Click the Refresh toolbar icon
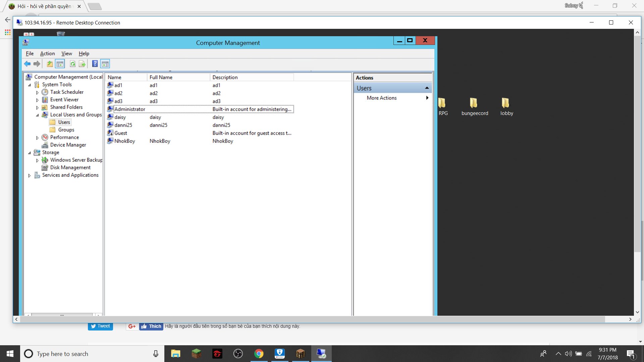 pyautogui.click(x=72, y=64)
